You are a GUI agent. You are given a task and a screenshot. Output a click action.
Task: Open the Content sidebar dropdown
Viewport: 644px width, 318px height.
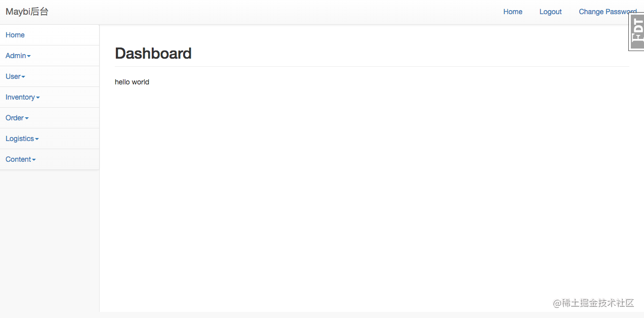pyautogui.click(x=50, y=159)
